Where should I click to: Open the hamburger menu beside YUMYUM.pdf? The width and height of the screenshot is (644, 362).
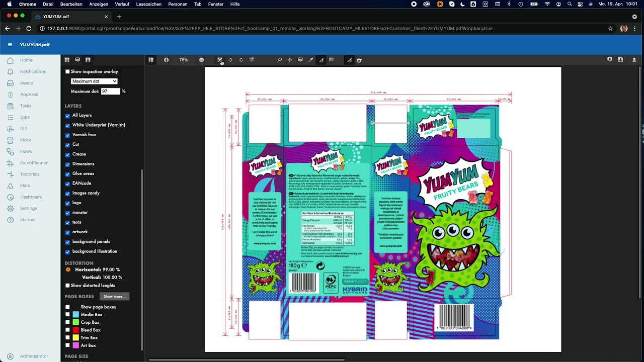pyautogui.click(x=10, y=45)
